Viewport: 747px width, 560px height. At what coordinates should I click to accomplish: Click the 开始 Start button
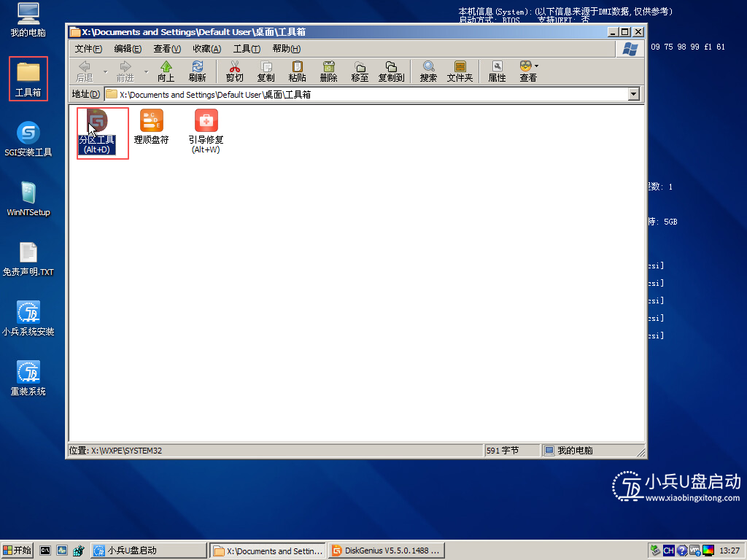(x=18, y=551)
